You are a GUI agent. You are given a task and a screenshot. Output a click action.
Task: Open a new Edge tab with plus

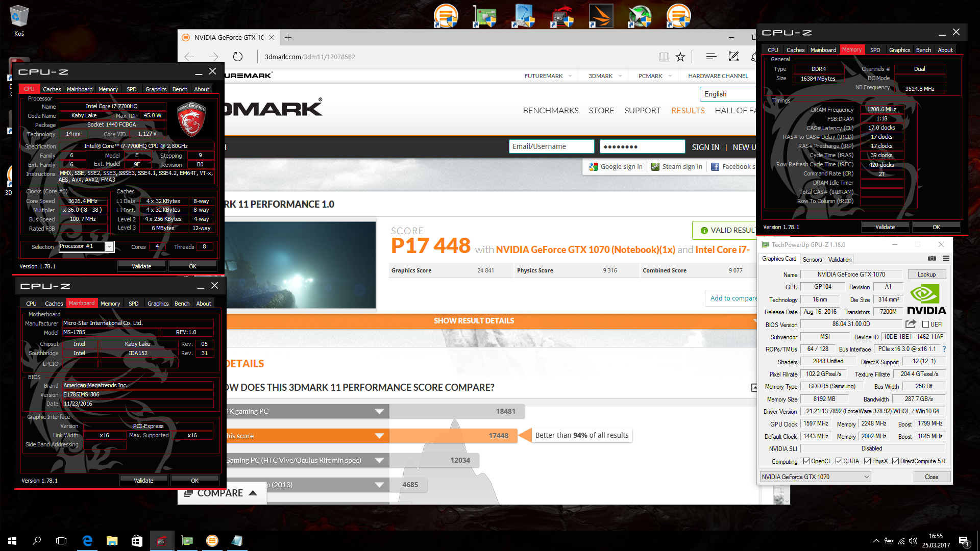(288, 37)
